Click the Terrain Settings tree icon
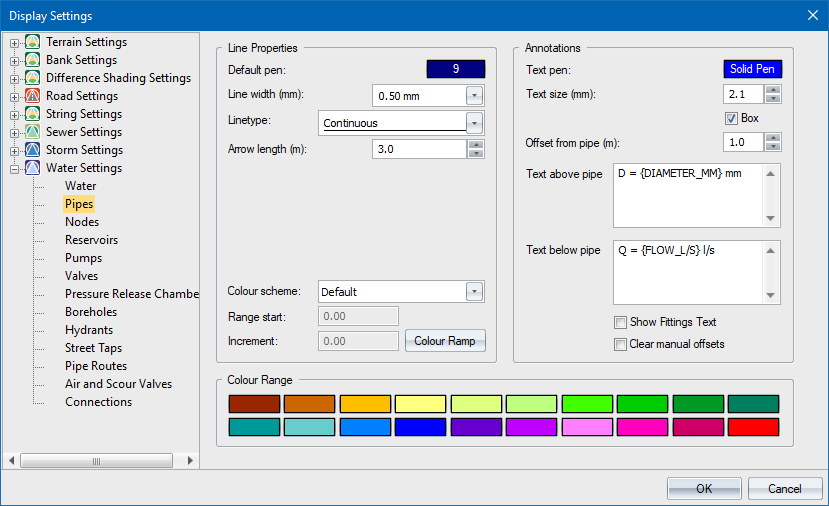This screenshot has width=829, height=506. click(x=33, y=42)
